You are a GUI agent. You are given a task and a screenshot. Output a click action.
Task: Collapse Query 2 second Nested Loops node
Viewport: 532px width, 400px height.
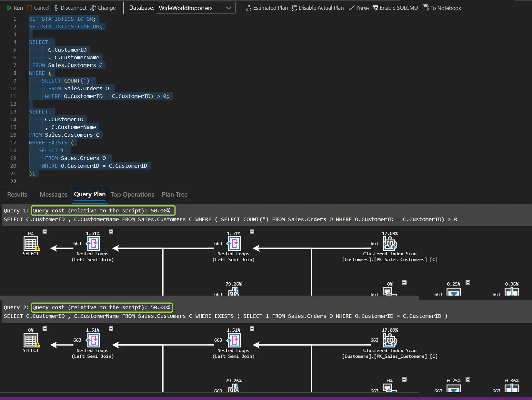(x=252, y=328)
